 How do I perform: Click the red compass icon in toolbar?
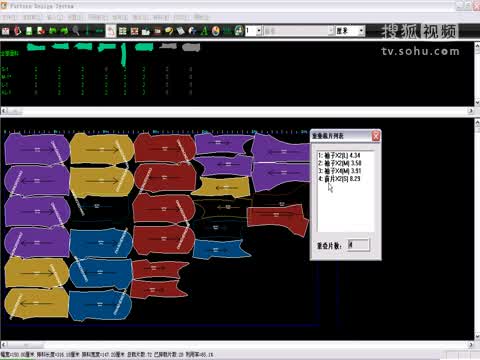tap(17, 31)
